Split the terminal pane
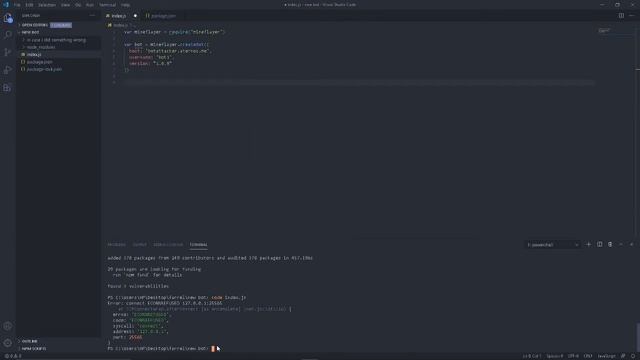The image size is (640, 360). [600, 244]
